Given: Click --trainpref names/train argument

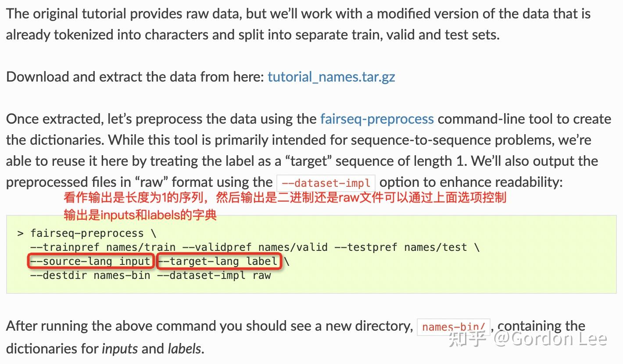Looking at the screenshot, I should (103, 247).
